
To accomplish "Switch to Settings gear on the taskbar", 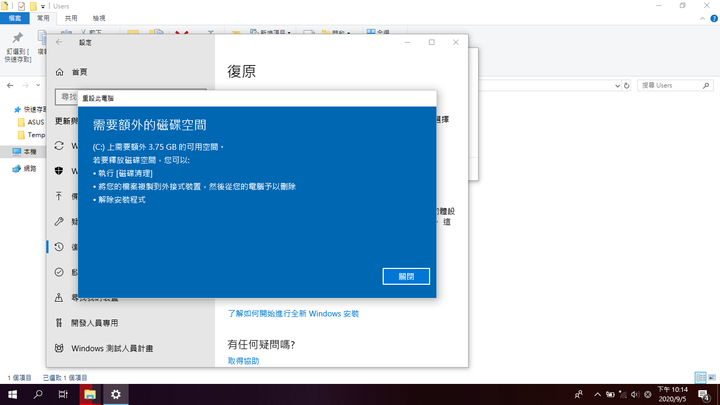I will click(x=116, y=394).
